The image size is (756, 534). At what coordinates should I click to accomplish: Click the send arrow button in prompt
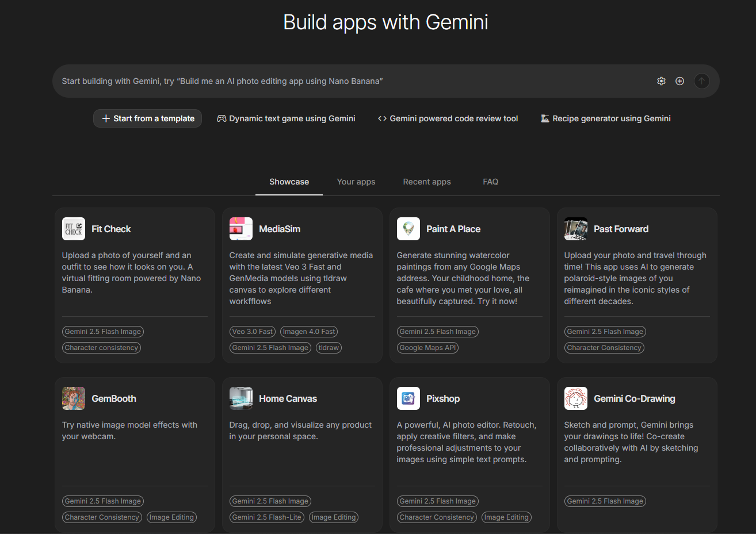pyautogui.click(x=701, y=81)
